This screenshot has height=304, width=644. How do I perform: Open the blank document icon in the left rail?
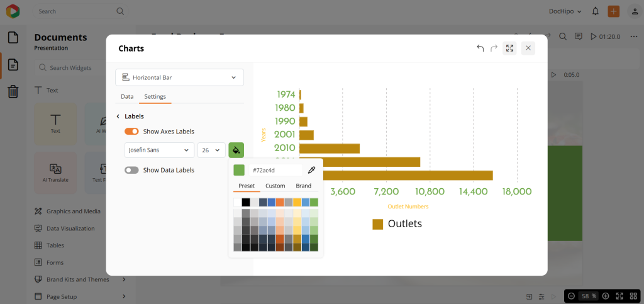(x=13, y=37)
